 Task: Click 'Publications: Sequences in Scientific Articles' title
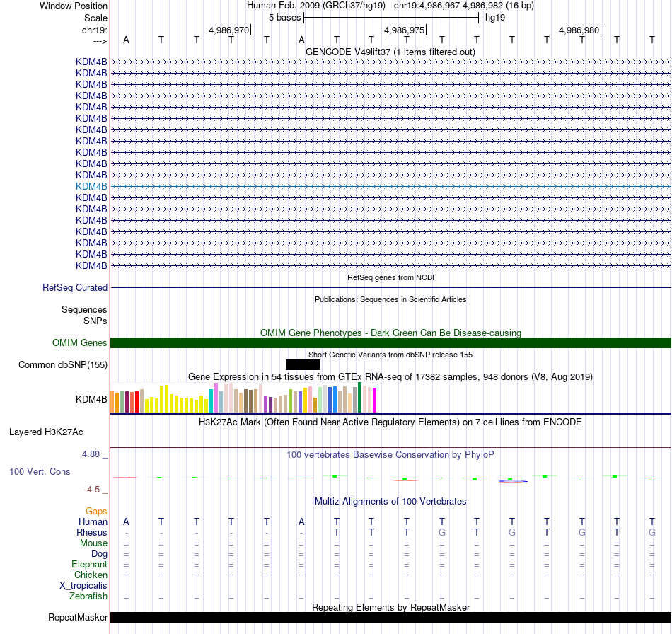(x=390, y=299)
